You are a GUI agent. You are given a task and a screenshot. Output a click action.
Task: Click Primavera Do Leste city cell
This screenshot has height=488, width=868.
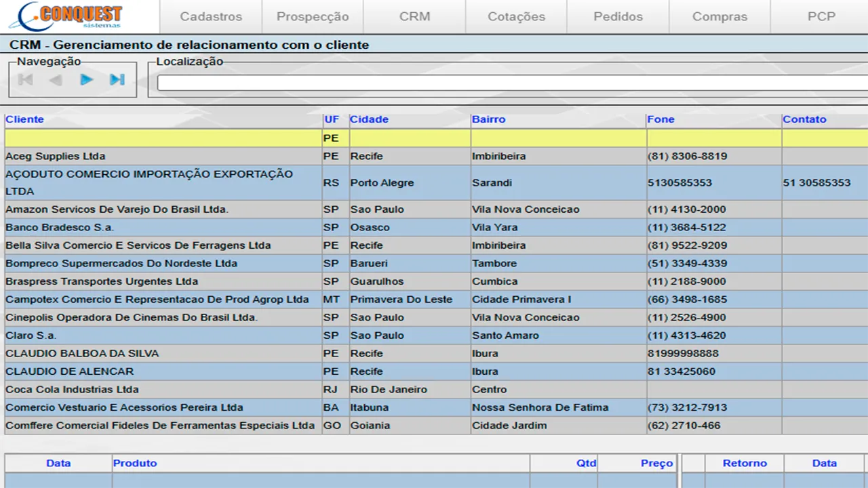click(410, 300)
